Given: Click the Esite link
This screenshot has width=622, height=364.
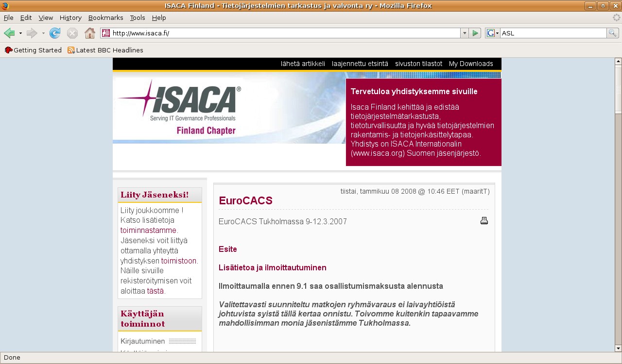Looking at the screenshot, I should click(x=228, y=249).
